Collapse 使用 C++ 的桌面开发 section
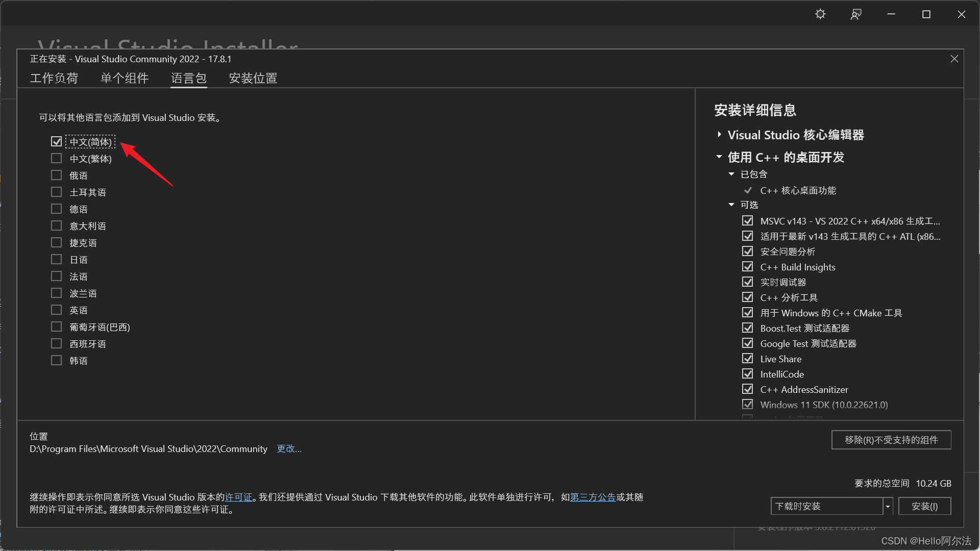 (719, 157)
